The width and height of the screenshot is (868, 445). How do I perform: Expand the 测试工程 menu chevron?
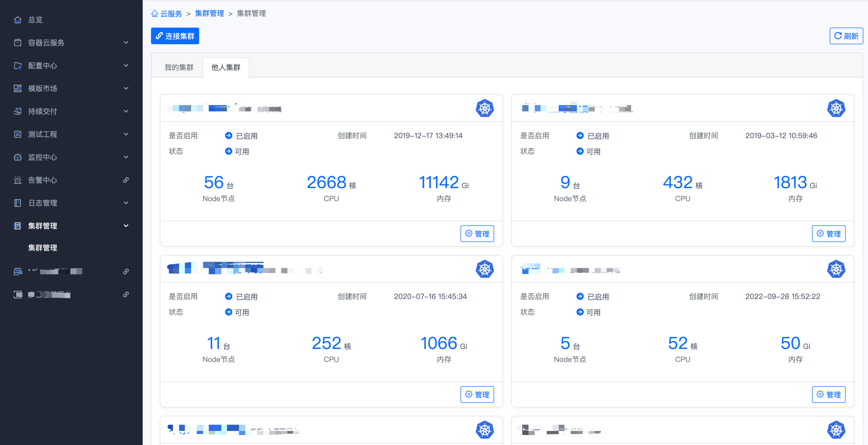coord(126,134)
